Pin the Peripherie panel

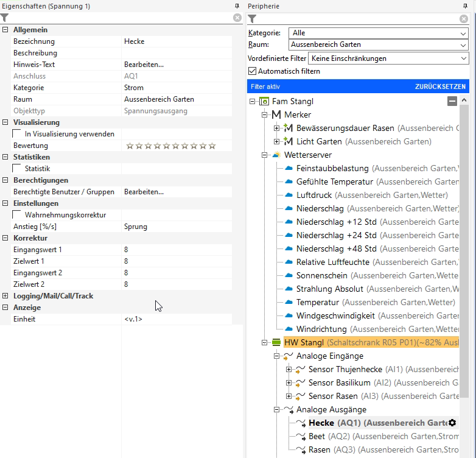465,5
